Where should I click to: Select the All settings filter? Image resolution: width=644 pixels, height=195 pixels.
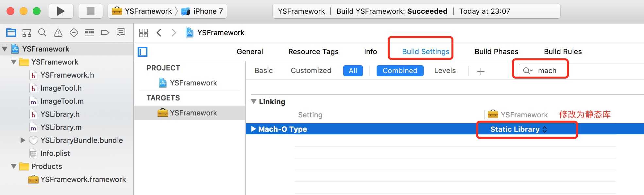click(353, 71)
